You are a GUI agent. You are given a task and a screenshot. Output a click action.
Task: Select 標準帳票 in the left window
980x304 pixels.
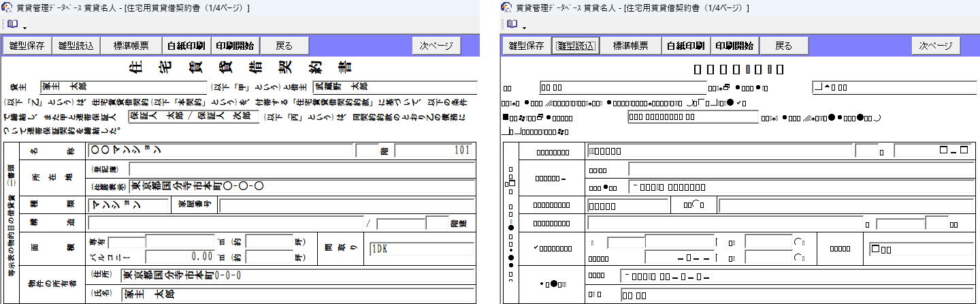(x=132, y=46)
